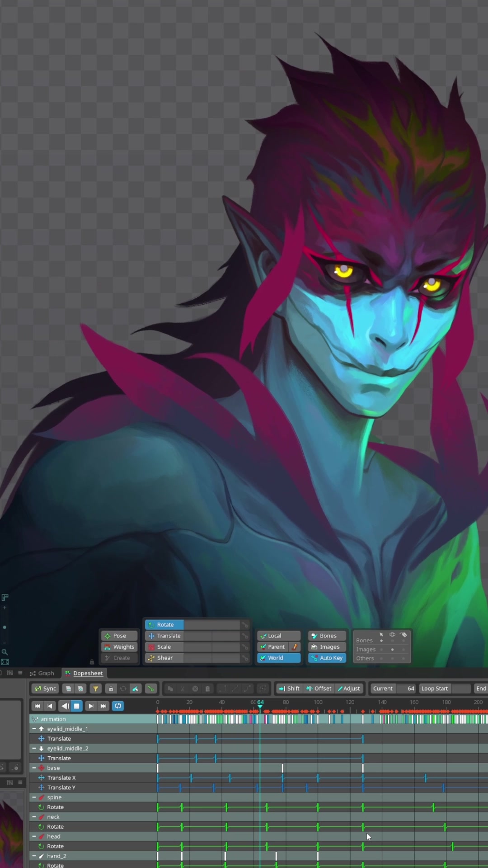Toggle the loop repeat button
This screenshot has width=488, height=868.
[118, 706]
